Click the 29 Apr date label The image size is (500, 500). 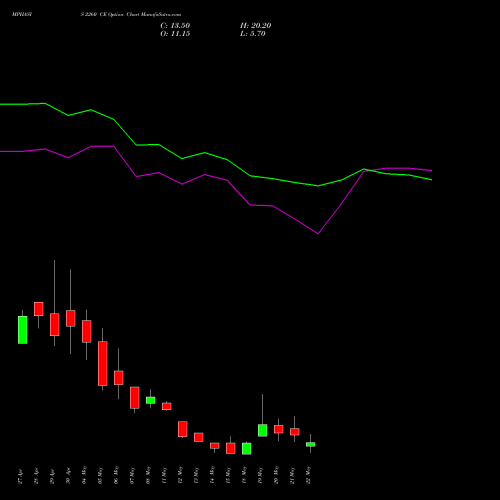(x=52, y=476)
